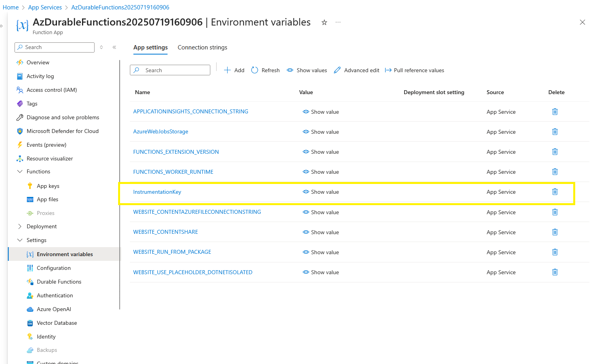Show value of APPLICATIONINSIGHTS_CONNECTION_STRING

(321, 112)
